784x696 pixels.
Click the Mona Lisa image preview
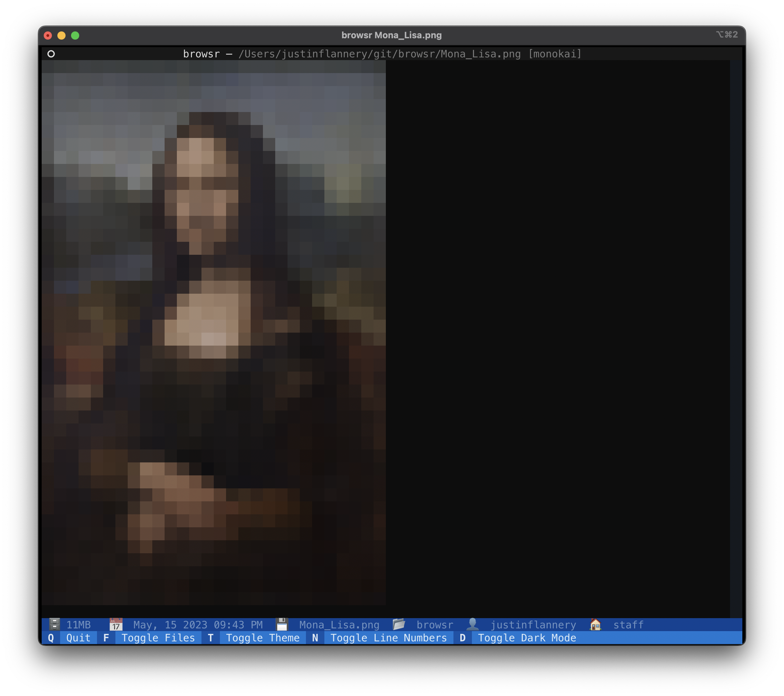[x=214, y=332]
